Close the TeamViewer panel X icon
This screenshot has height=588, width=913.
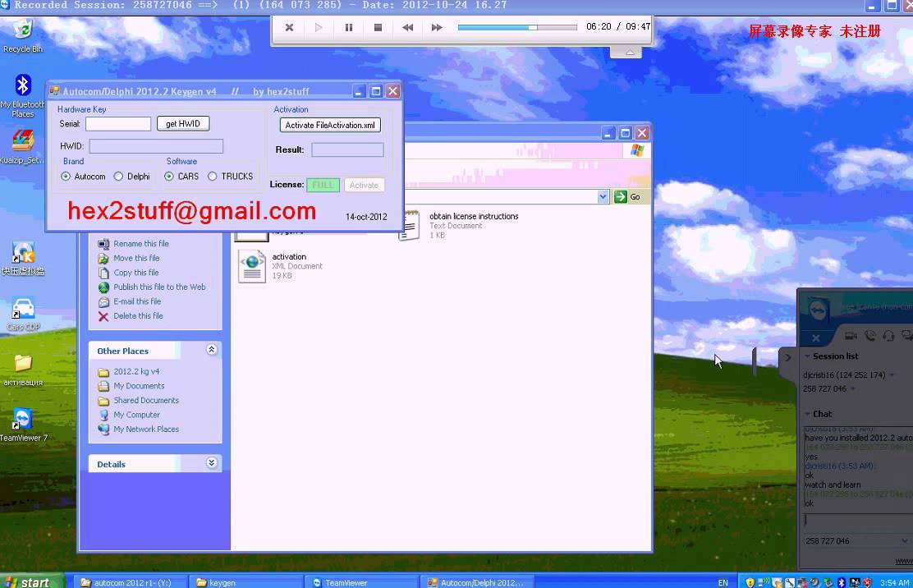(x=816, y=338)
